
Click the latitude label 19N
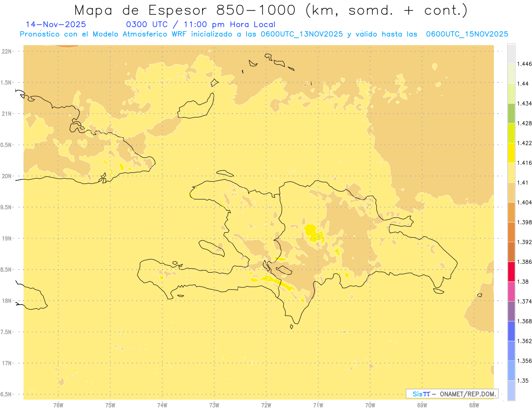click(7, 238)
